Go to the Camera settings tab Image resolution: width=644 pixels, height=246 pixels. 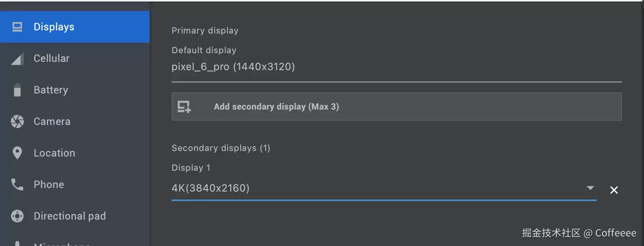coord(75,121)
